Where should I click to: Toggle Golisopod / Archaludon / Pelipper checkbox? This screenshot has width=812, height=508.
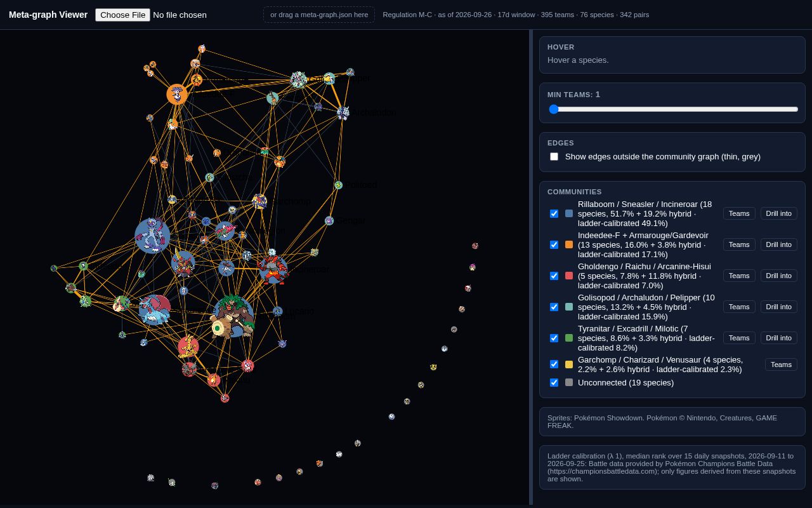[x=554, y=307]
